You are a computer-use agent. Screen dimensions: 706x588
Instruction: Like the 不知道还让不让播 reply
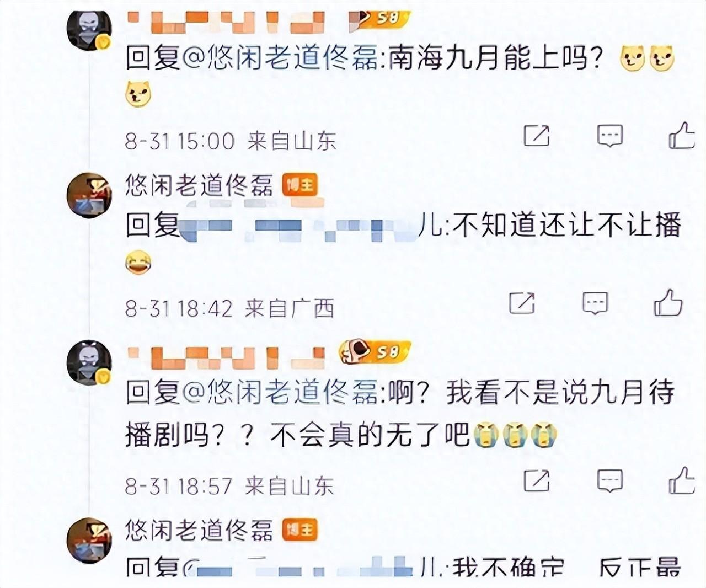[x=668, y=303]
